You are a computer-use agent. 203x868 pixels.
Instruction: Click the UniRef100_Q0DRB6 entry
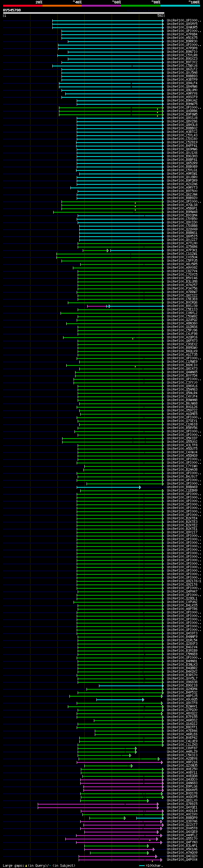coord(182,111)
